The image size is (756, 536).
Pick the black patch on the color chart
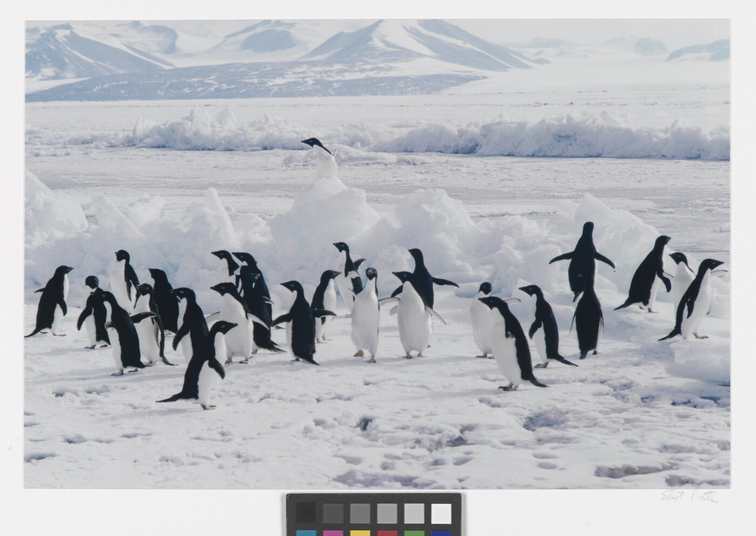pos(306,513)
